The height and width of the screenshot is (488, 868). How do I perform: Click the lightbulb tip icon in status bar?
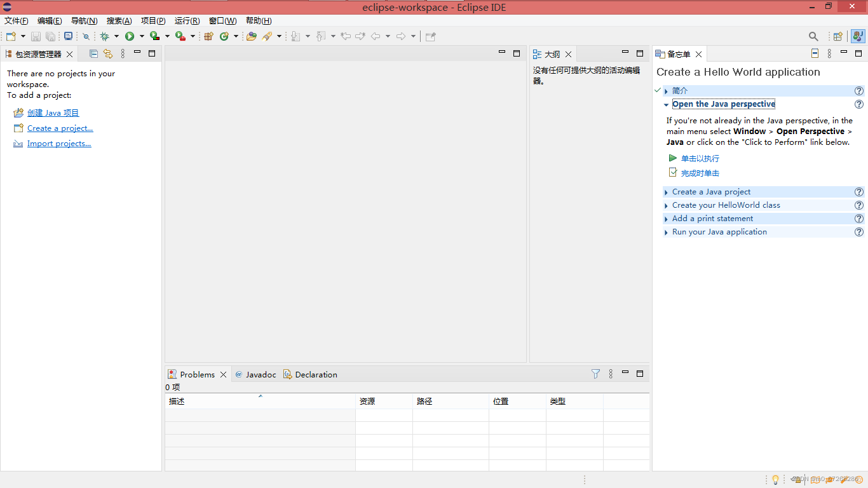pos(775,480)
